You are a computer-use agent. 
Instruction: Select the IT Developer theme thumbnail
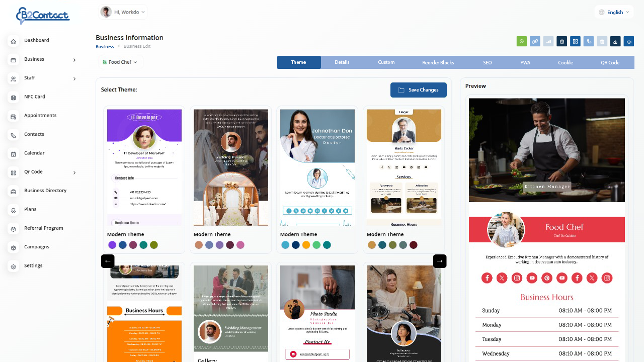click(x=144, y=167)
